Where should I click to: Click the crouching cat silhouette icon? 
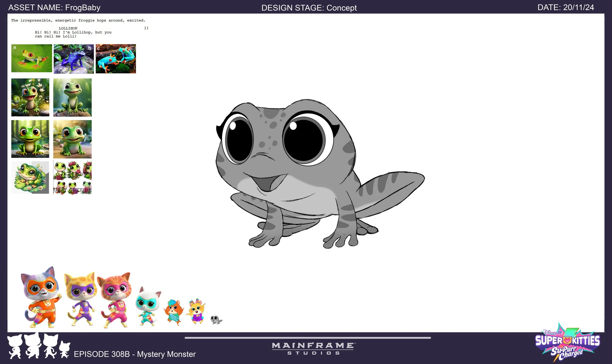32,347
